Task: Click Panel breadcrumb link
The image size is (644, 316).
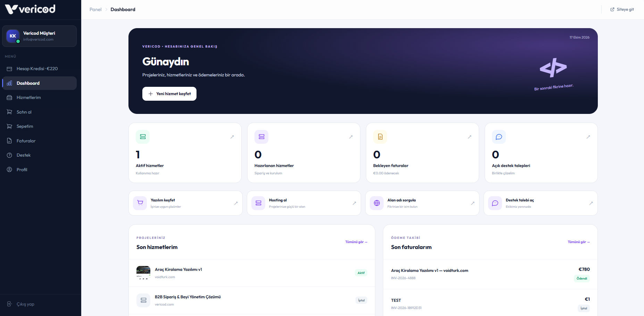Action: point(95,9)
